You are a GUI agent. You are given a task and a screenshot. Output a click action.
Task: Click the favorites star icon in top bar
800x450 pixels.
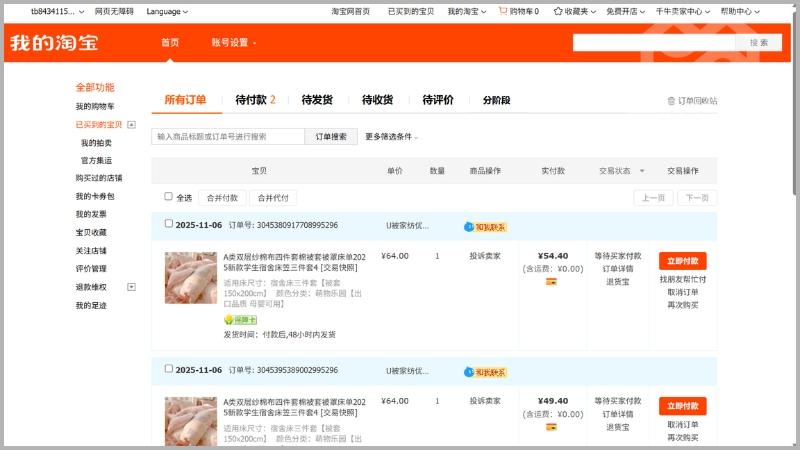[x=558, y=11]
